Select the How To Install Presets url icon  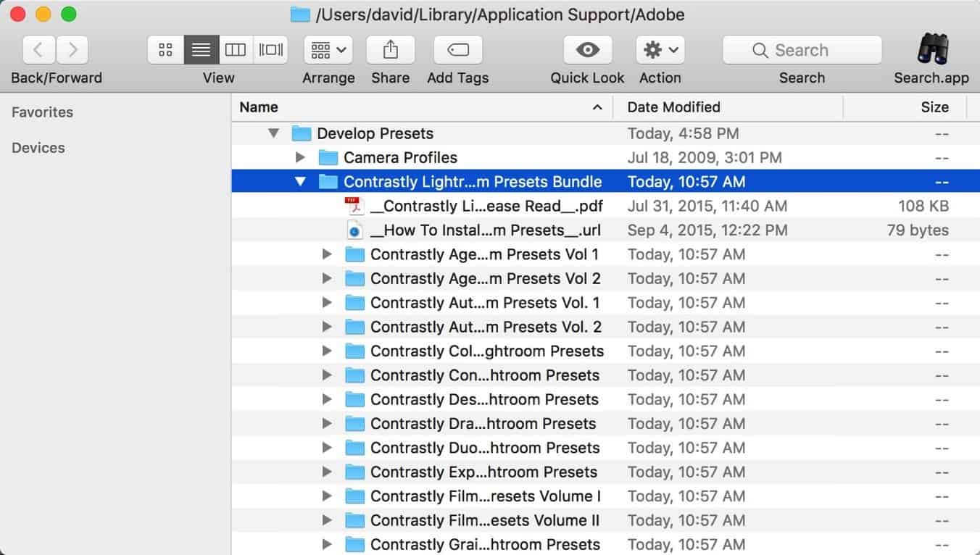click(354, 230)
